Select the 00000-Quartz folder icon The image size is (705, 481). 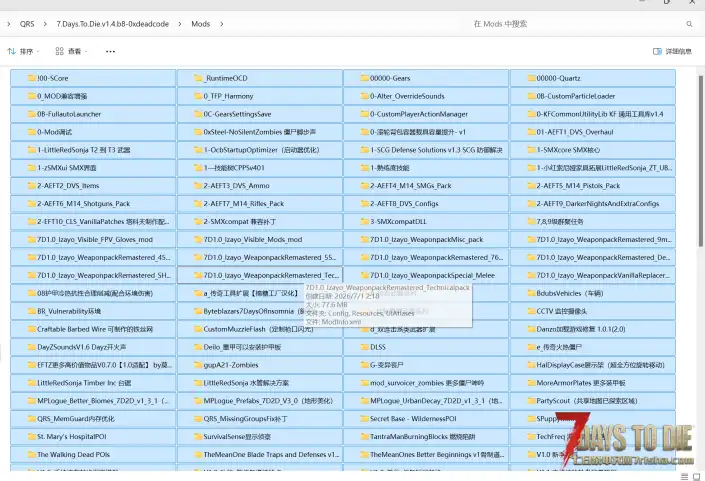531,78
